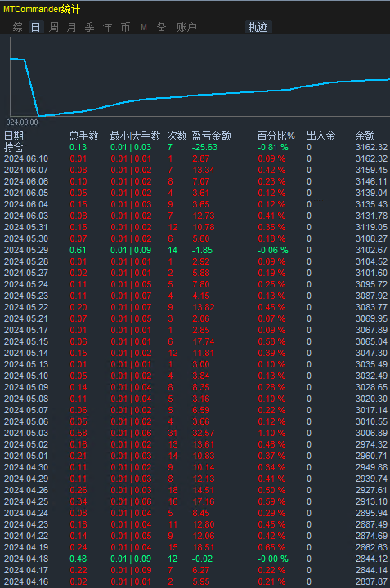Image resolution: width=390 pixels, height=588 pixels.
Task: Click balance value 3139.04
Action: [x=372, y=193]
